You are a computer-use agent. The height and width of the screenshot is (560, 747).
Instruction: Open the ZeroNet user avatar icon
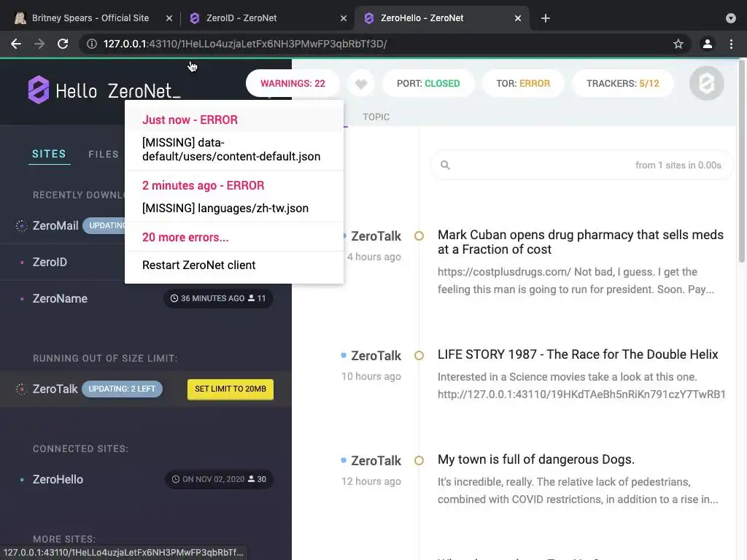click(706, 83)
